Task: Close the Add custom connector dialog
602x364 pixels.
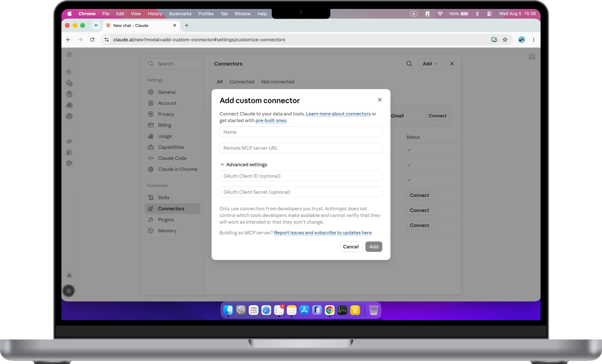Action: (380, 100)
